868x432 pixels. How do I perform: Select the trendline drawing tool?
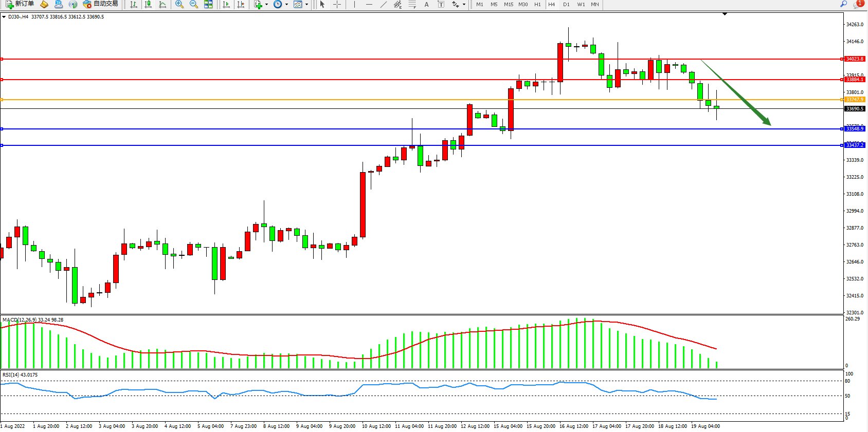click(x=383, y=4)
